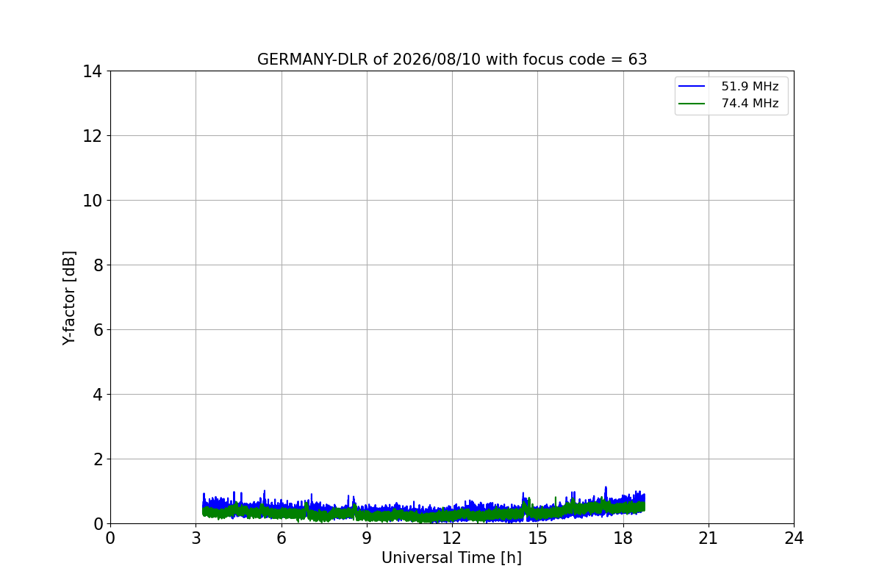
Task: Click the 21 tick on the time axis
Action: point(709,538)
